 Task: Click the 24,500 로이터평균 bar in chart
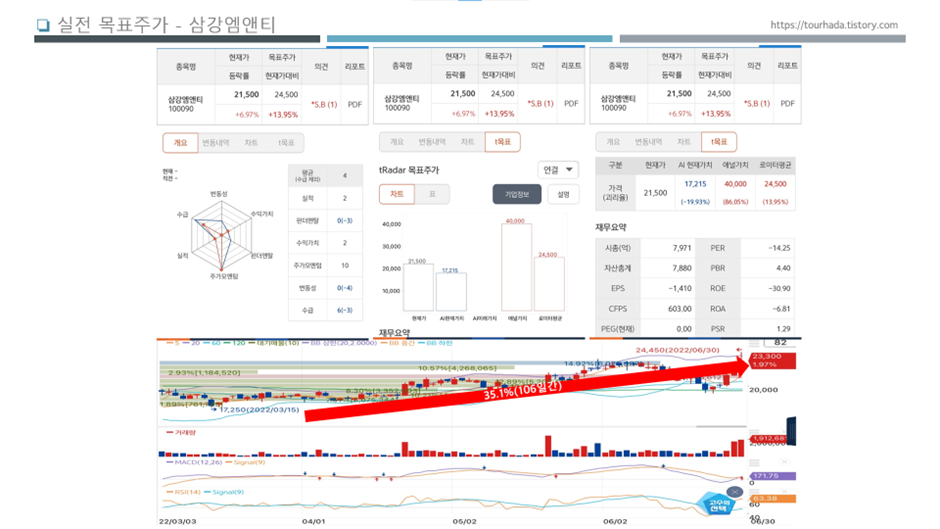(549, 284)
